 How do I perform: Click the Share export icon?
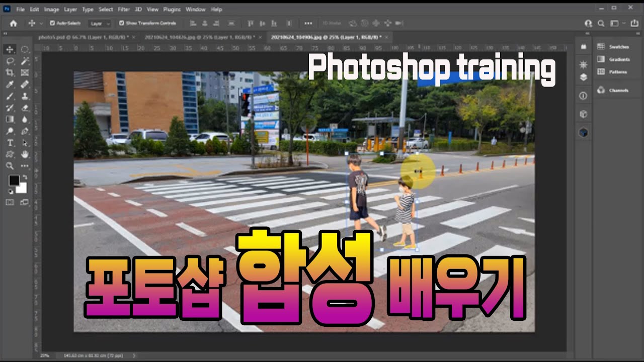[x=635, y=23]
